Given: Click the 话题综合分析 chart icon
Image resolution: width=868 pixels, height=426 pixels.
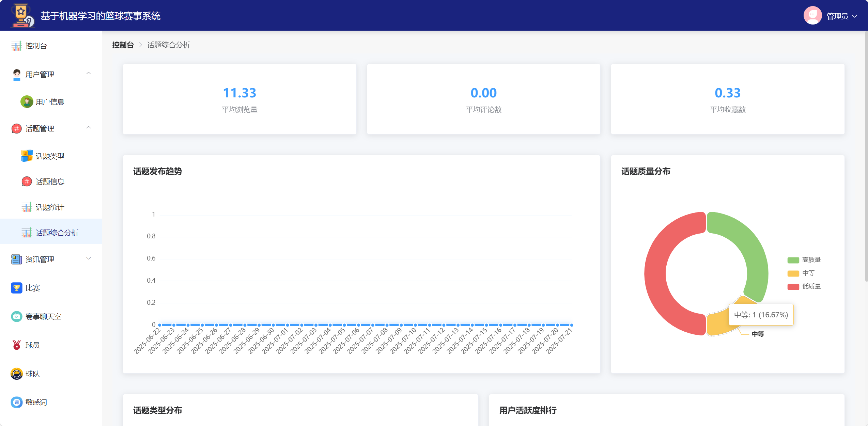Looking at the screenshot, I should (x=27, y=233).
